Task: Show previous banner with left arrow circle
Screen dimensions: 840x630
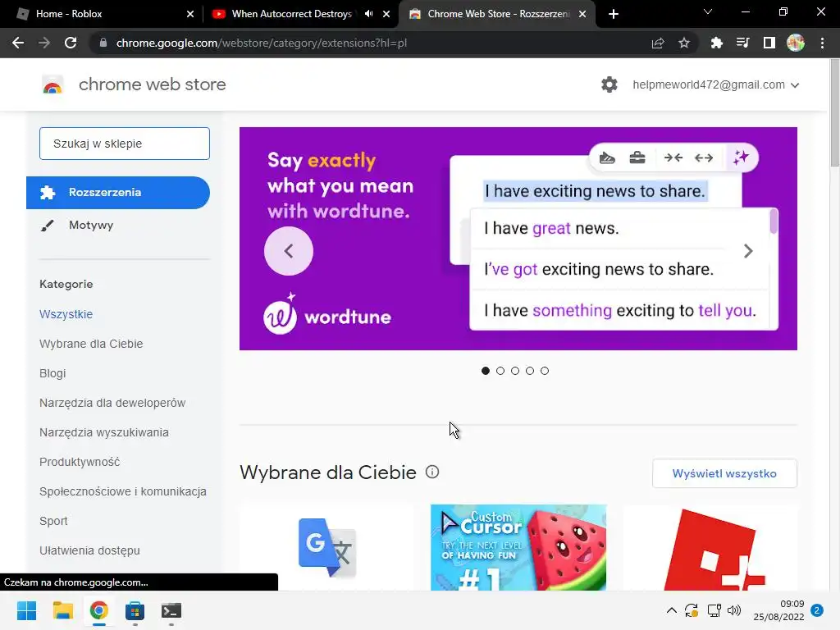Action: pos(288,251)
